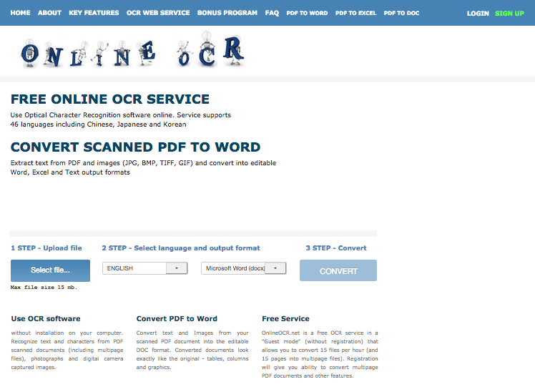Click the '46 languages including Chinese' text line
Image resolution: width=535 pixels, height=392 pixels.
click(98, 124)
